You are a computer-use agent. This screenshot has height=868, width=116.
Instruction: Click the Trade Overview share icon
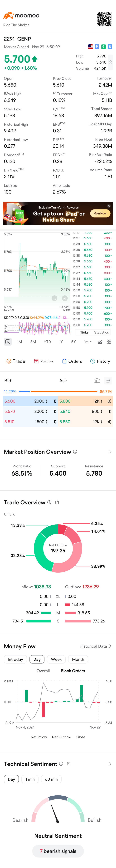tap(57, 502)
